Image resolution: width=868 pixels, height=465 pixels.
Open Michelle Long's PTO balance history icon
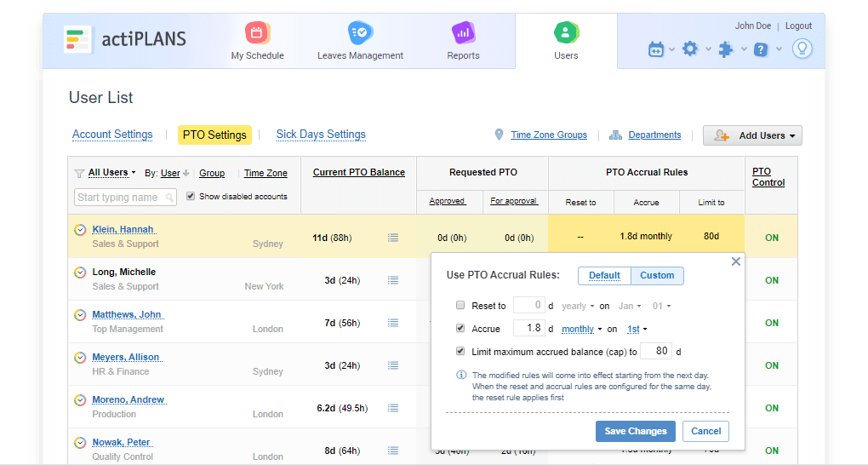pyautogui.click(x=393, y=280)
